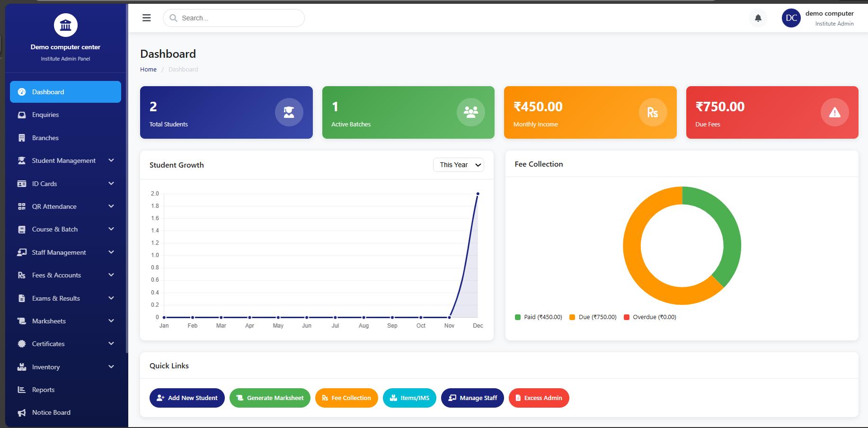Go to Notice Board in sidebar
The image size is (868, 428).
pyautogui.click(x=51, y=412)
